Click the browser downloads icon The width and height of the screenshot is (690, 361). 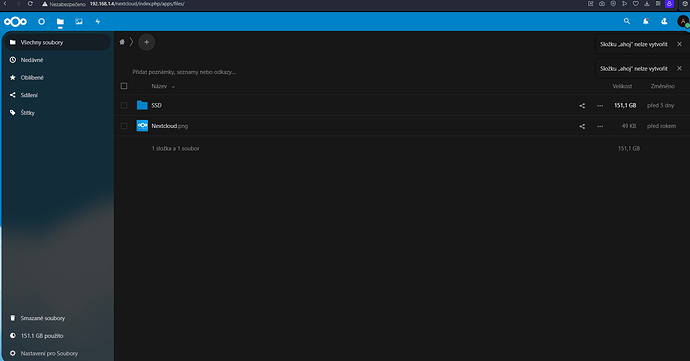point(647,4)
